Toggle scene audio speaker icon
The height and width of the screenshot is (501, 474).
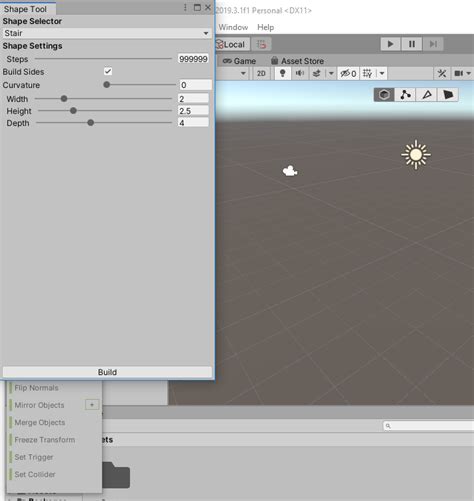(x=300, y=73)
